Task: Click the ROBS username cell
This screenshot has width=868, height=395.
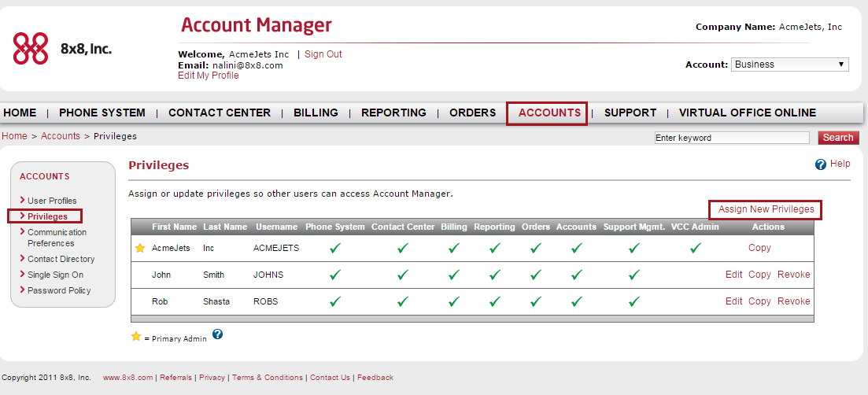Action: [x=266, y=301]
